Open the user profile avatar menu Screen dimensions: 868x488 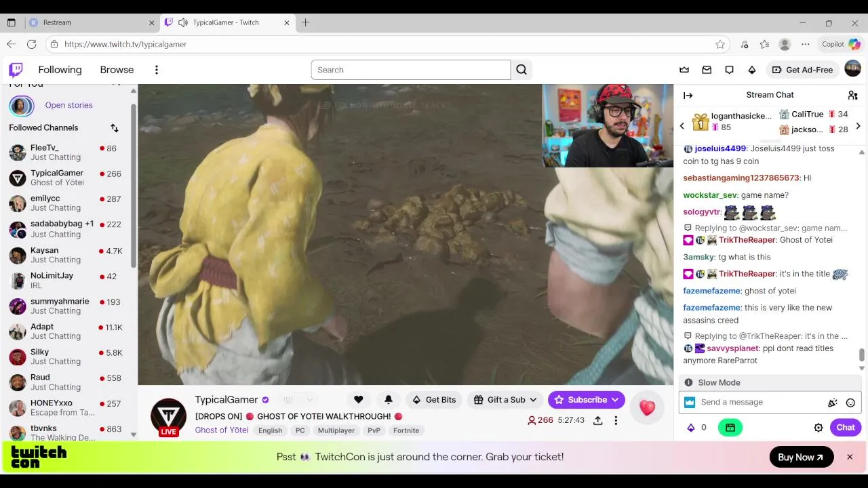852,69
